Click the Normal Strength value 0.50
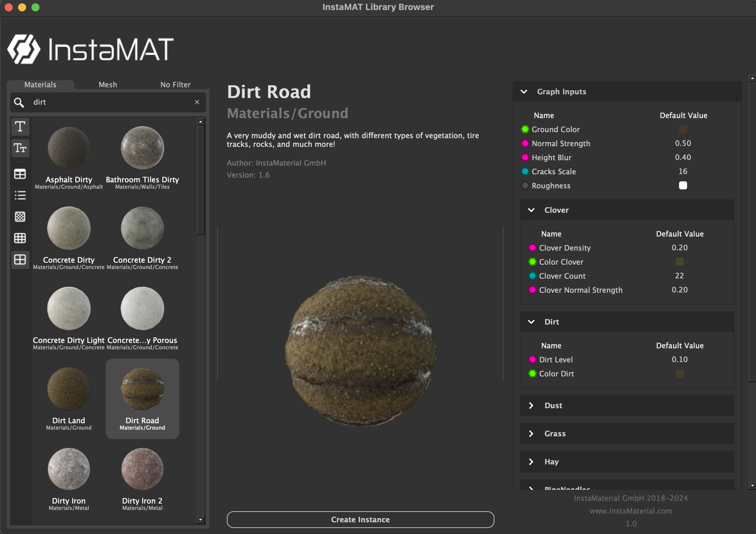756x534 pixels. (x=683, y=143)
